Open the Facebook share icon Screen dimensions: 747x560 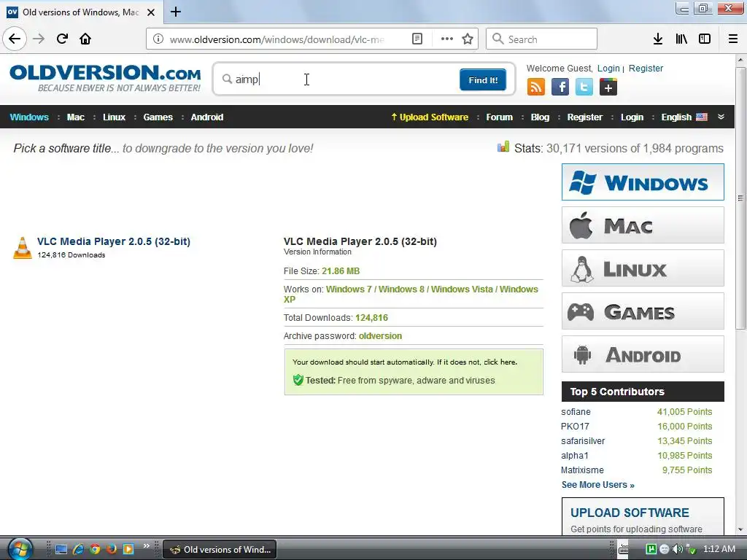pos(560,87)
